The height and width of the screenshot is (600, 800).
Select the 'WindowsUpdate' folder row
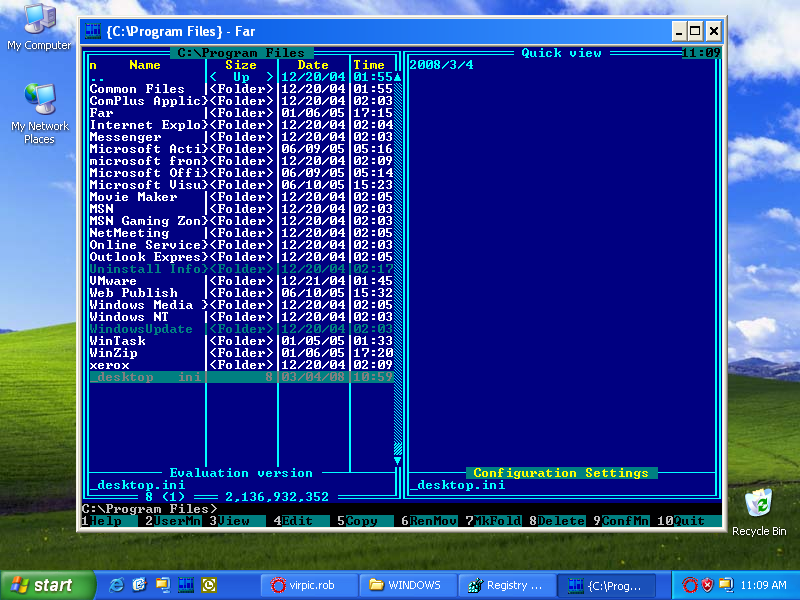point(241,329)
